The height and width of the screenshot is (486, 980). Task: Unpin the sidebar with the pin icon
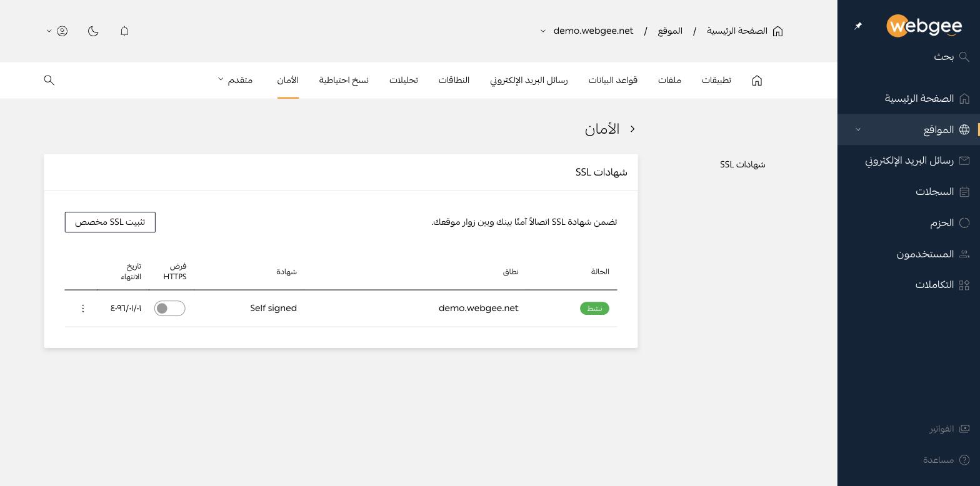click(x=858, y=26)
